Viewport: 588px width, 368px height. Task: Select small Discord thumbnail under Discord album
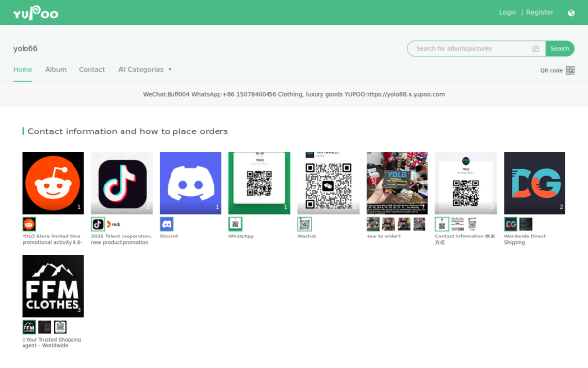click(167, 224)
